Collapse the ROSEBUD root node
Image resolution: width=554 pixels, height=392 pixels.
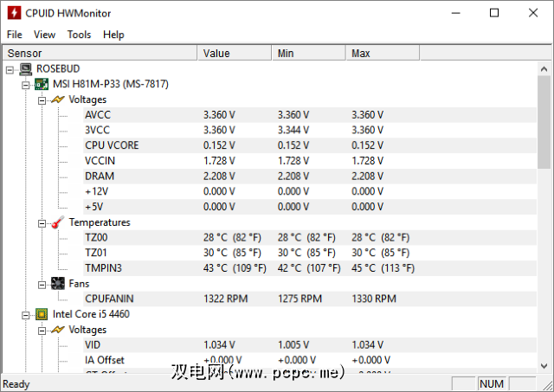[x=10, y=70]
